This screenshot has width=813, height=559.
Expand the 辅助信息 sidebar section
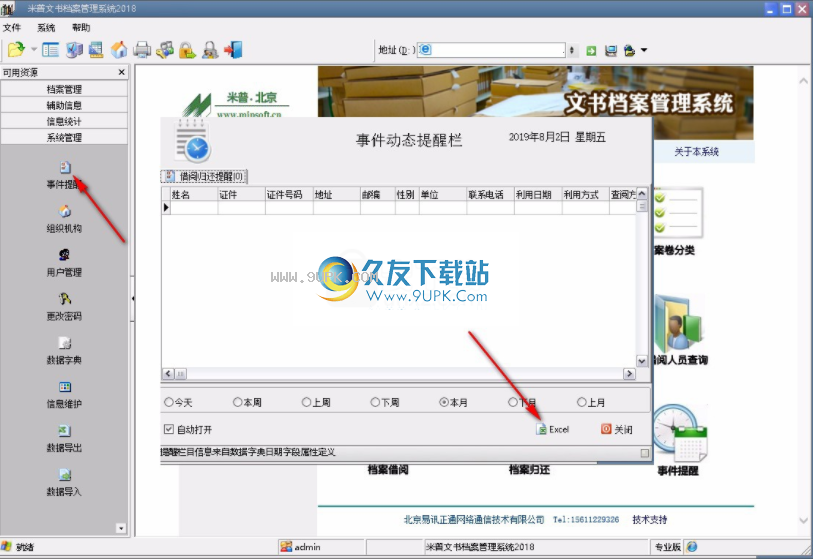click(x=64, y=105)
